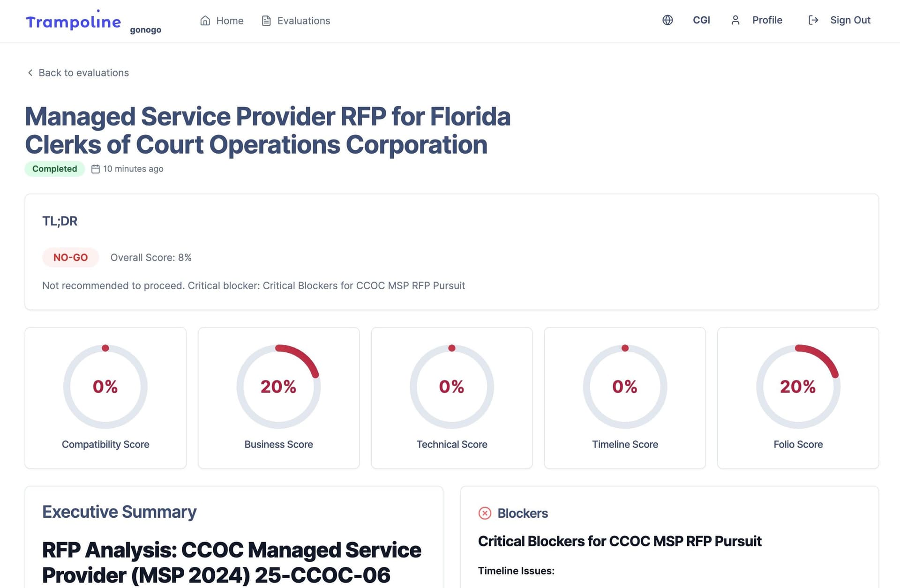This screenshot has height=588, width=900.
Task: Click the Home house icon
Action: [205, 21]
